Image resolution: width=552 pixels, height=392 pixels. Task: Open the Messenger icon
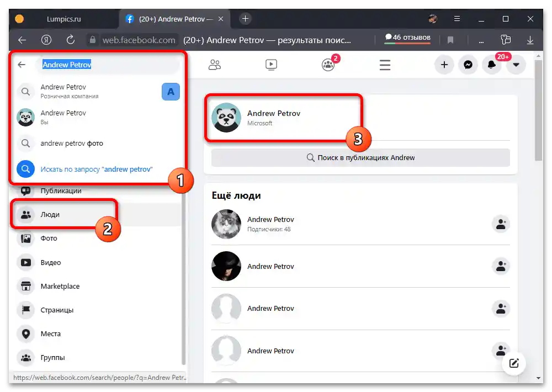pos(468,65)
